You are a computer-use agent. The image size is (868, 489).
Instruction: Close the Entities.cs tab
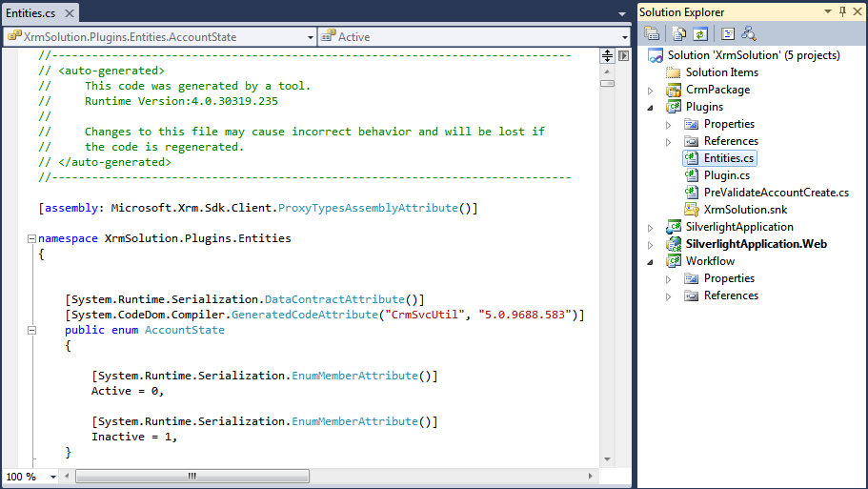point(70,12)
